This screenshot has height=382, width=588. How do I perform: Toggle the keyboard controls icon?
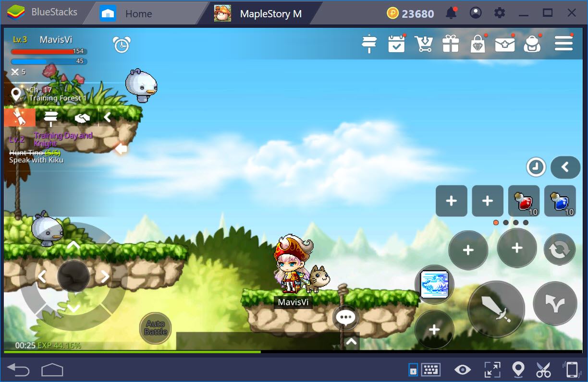[x=430, y=370]
